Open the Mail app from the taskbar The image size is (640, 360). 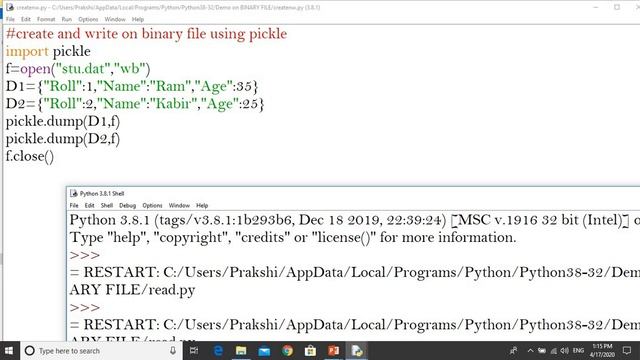tap(264, 351)
